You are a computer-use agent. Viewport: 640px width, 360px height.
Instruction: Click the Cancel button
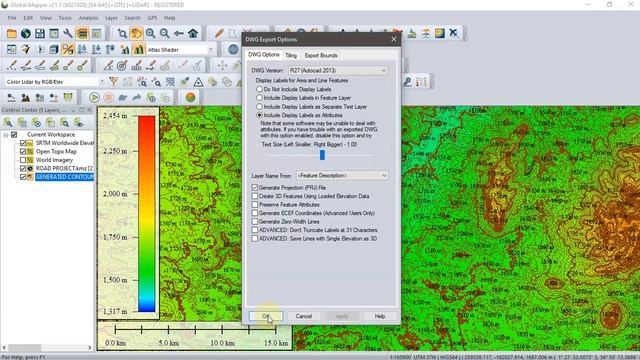304,316
